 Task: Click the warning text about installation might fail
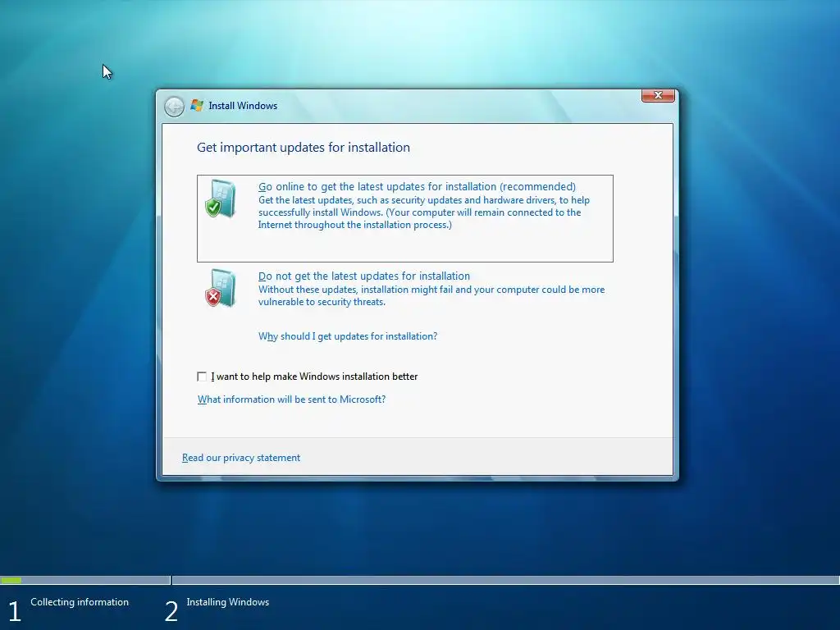coord(431,295)
